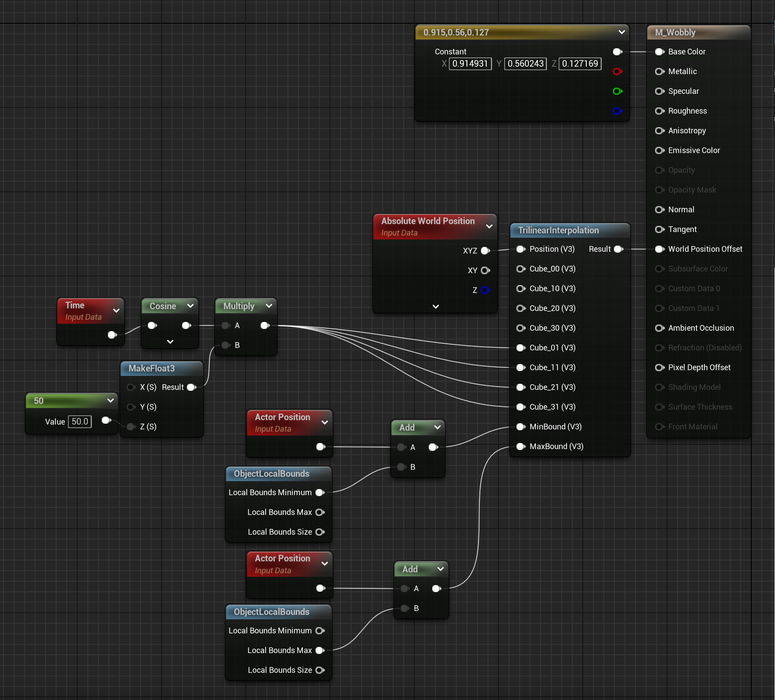Click the Cube_20 (V3) input pin
Viewport: 775px width, 700px height.
pos(521,308)
